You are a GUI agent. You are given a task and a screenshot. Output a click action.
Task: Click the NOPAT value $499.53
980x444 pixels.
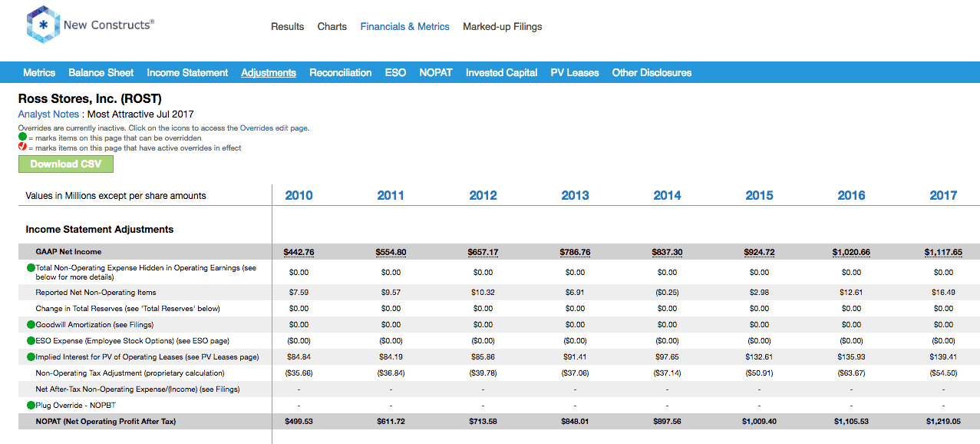[299, 422]
